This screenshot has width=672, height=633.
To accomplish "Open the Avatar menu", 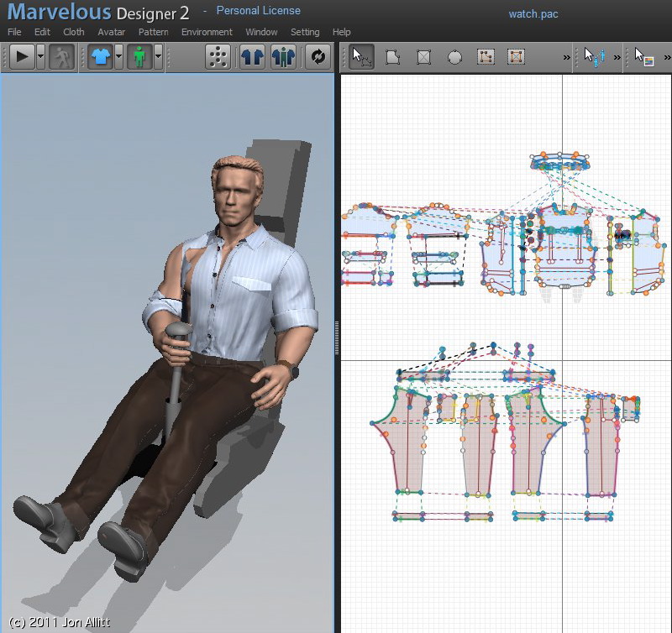I will click(111, 32).
